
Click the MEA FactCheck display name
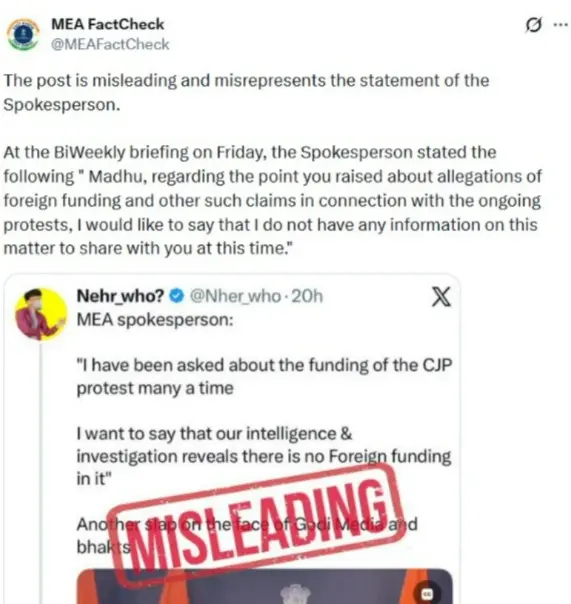107,24
